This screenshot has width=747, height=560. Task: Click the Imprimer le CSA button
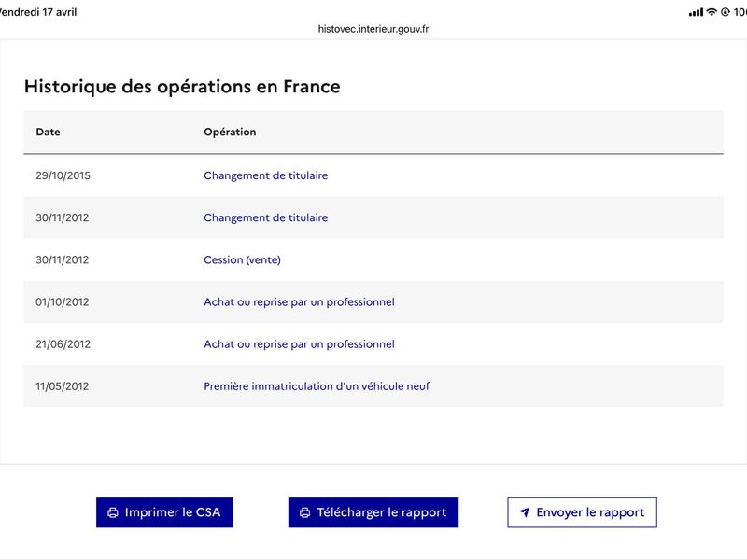[x=164, y=512]
